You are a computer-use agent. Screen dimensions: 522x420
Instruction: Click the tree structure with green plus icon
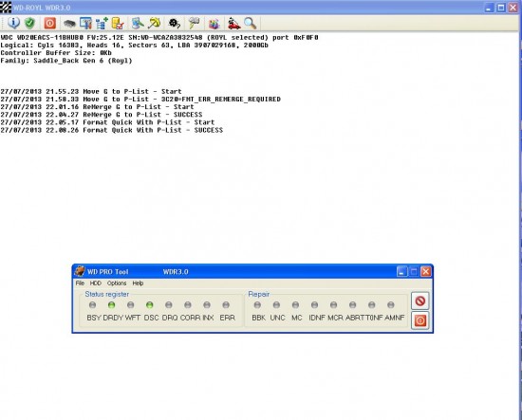[x=102, y=24]
